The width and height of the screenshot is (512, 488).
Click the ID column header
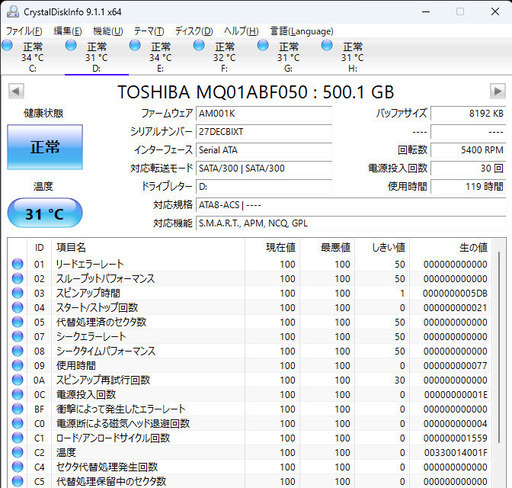click(x=39, y=247)
